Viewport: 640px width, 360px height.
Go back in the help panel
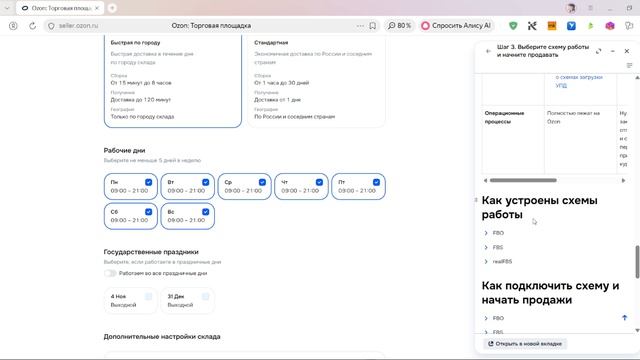(x=488, y=51)
